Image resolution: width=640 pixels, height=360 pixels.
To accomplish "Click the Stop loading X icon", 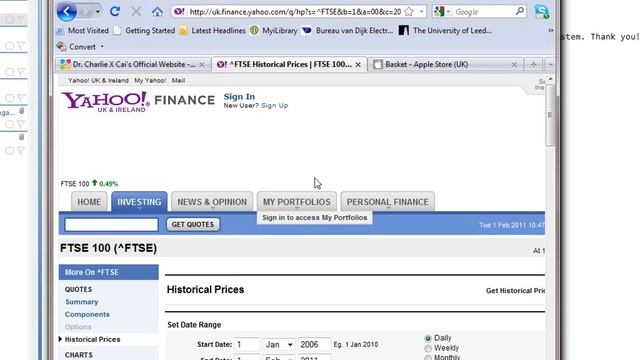I will [136, 11].
